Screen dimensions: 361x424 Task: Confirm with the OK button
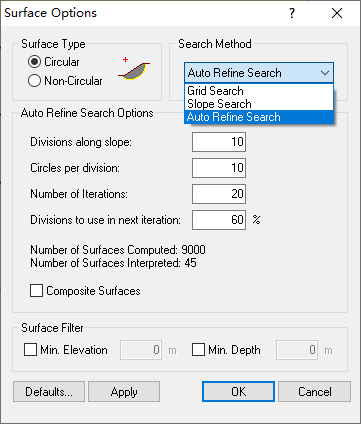238,392
